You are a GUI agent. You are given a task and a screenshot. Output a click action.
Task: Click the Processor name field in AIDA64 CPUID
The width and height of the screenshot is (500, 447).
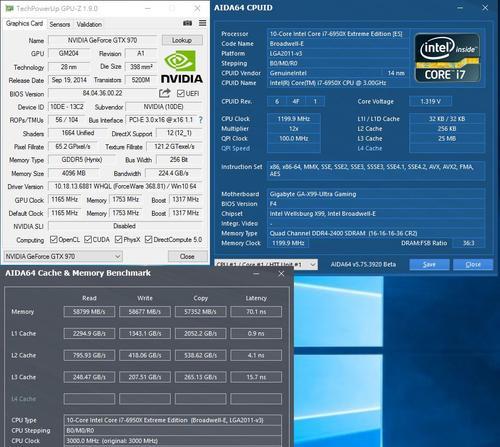point(338,34)
